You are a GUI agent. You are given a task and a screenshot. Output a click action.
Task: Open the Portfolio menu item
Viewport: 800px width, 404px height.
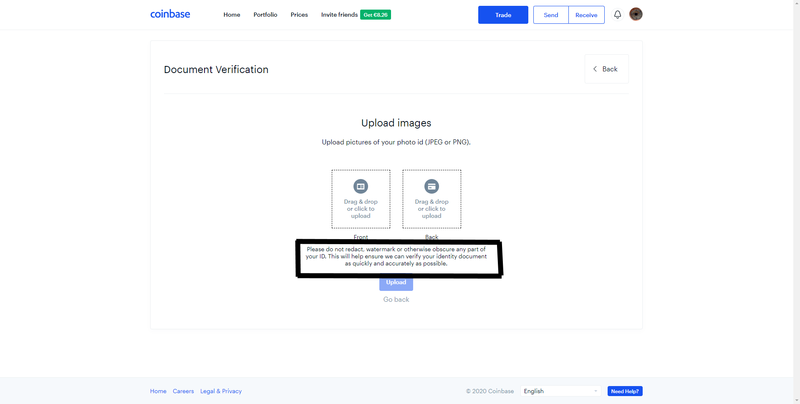coord(265,15)
